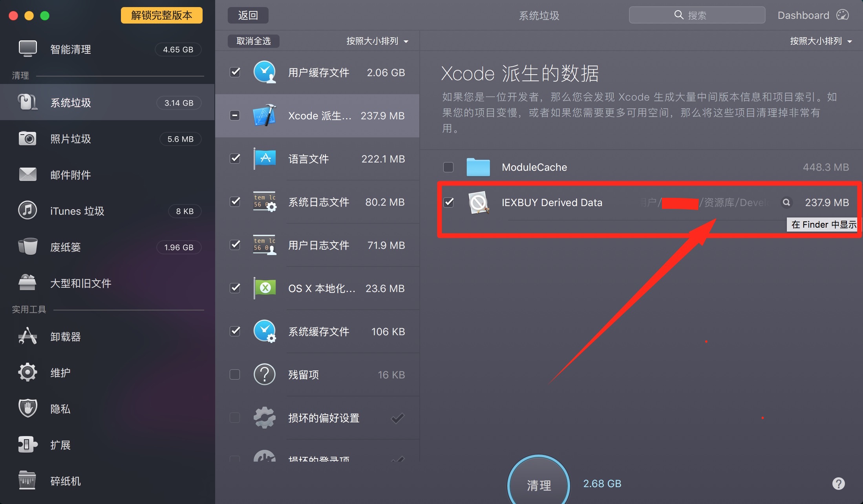Viewport: 863px width, 504px height.
Task: Click the 1.96 GB size badge
Action: pyautogui.click(x=179, y=247)
